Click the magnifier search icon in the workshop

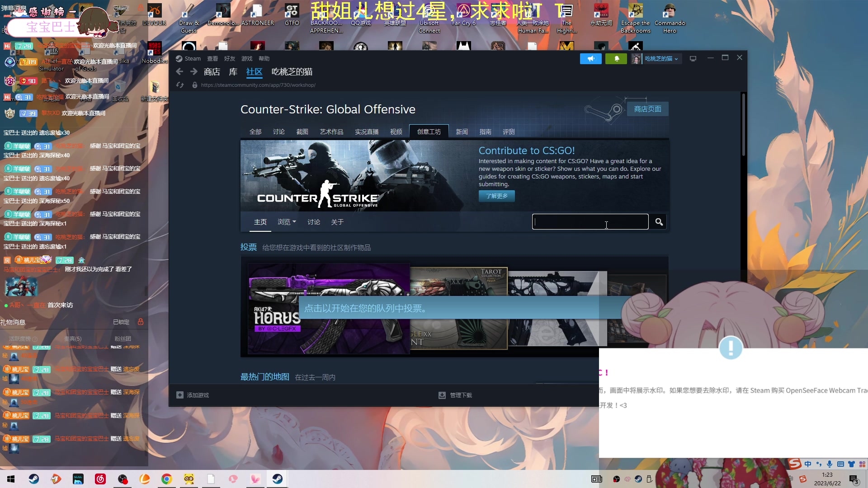pyautogui.click(x=659, y=222)
